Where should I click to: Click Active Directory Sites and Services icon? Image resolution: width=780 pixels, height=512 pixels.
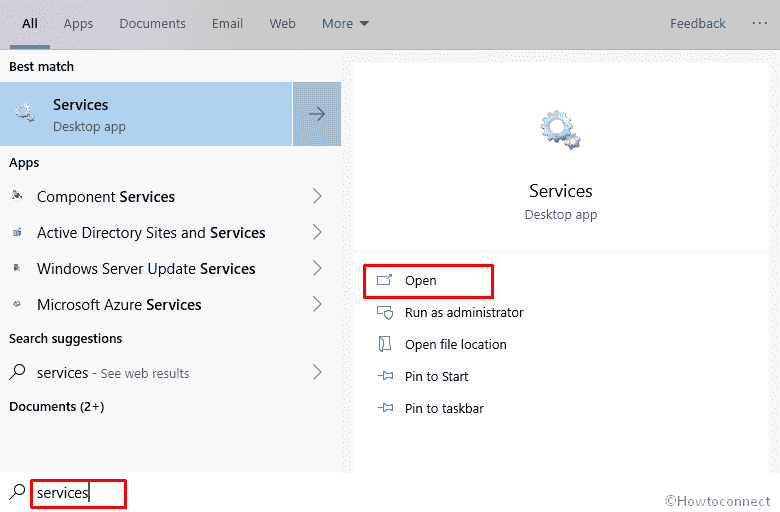(17, 232)
